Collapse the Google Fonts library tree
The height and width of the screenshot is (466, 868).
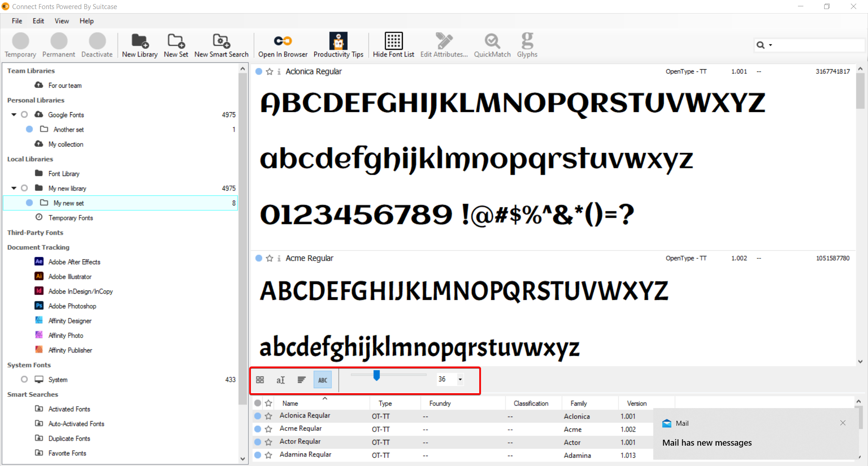coord(14,114)
